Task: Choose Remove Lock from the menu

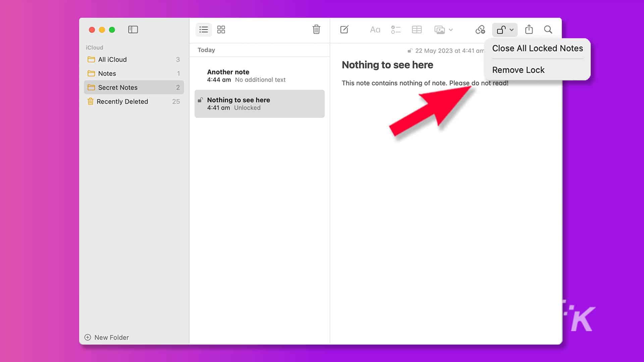Action: [518, 70]
